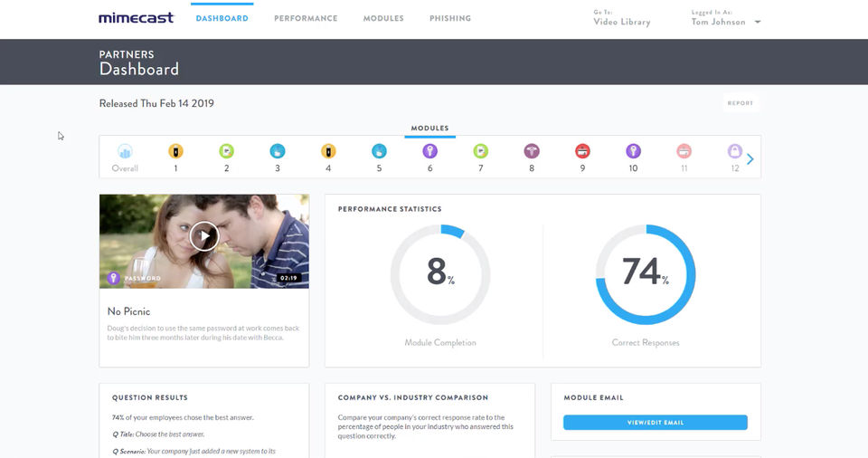Screen dimensions: 868x458
Task: Go to the Video Library link
Action: click(x=622, y=22)
